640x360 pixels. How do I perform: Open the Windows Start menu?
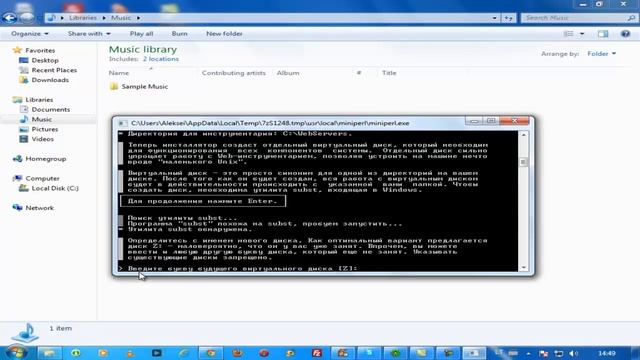[x=16, y=353]
